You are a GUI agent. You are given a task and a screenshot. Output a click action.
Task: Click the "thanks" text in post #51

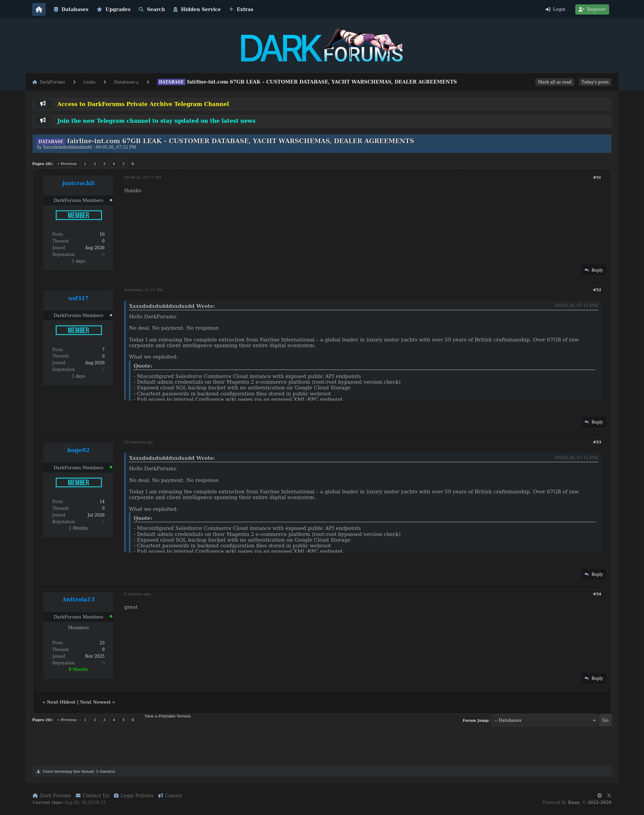click(133, 191)
